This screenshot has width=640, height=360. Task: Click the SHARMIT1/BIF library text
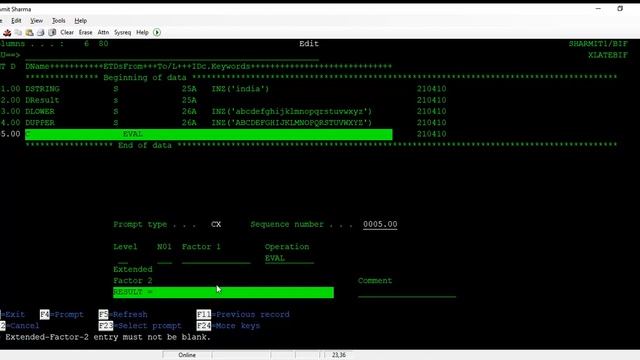[598, 44]
